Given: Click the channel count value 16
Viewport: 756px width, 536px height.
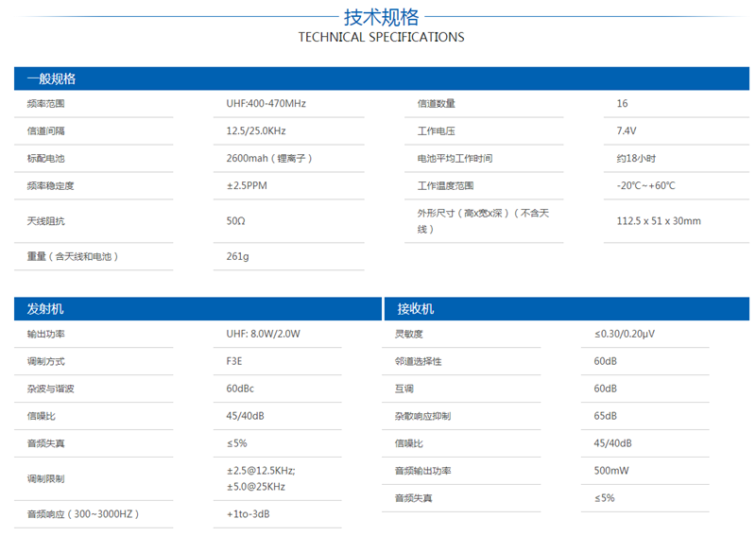Looking at the screenshot, I should tap(622, 104).
